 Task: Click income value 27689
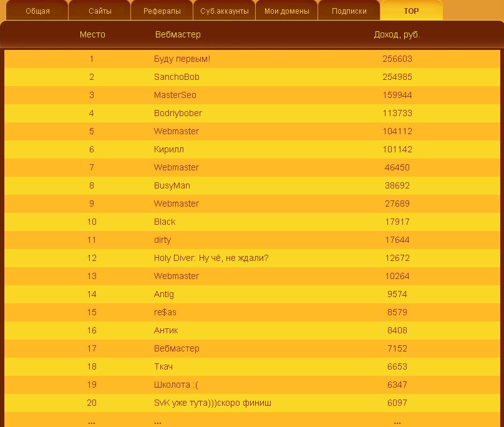pyautogui.click(x=397, y=204)
